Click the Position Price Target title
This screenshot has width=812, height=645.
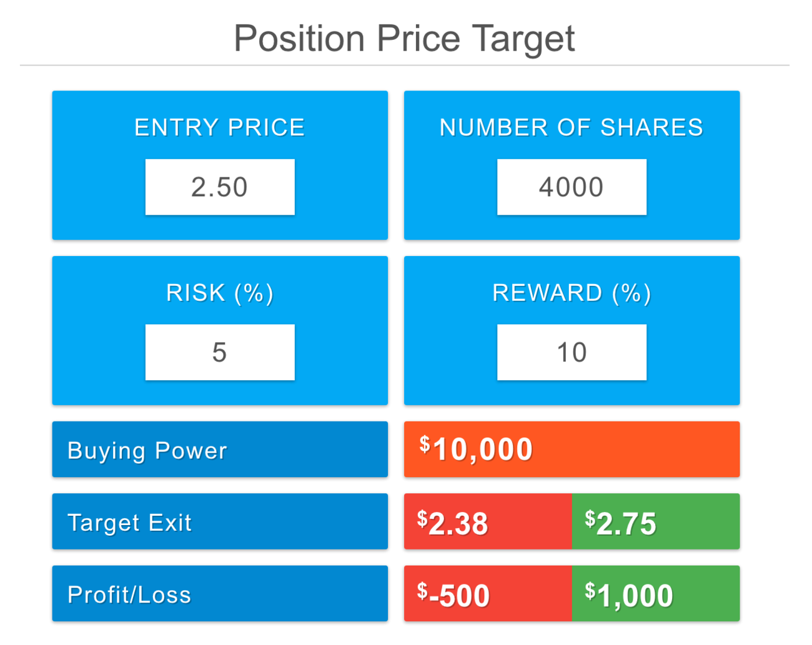(406, 39)
